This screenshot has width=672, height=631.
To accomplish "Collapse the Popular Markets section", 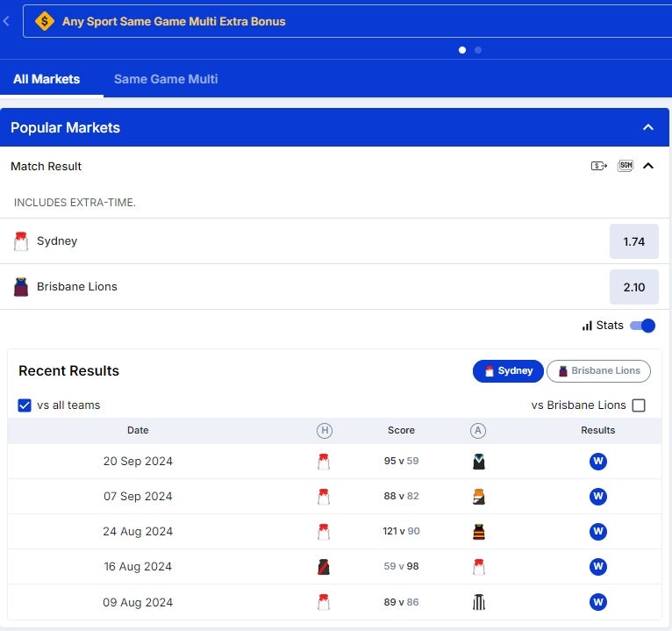I will coord(648,127).
